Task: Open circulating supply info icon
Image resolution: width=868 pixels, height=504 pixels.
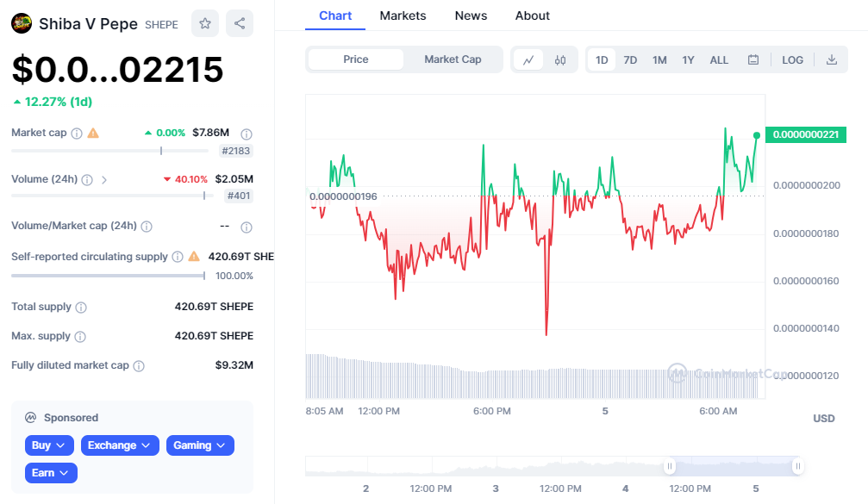Action: (x=178, y=257)
